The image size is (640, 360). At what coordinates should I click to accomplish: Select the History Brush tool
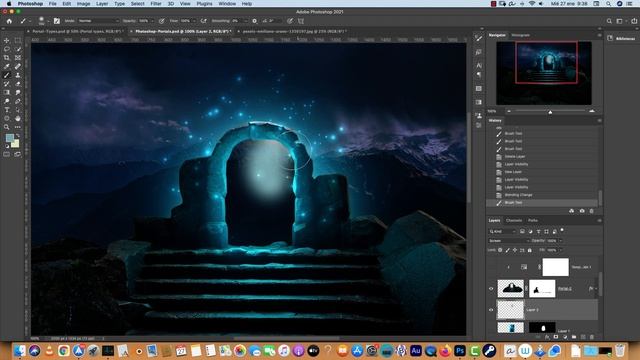(7, 84)
